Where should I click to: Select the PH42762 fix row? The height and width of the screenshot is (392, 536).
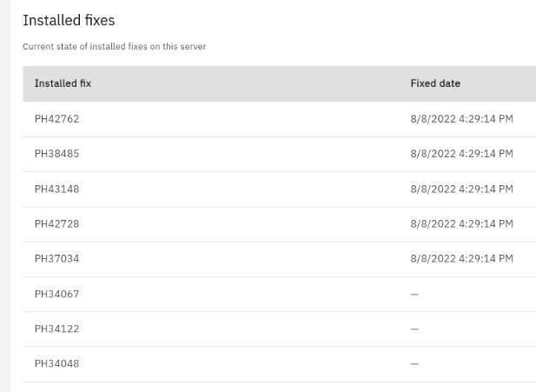coord(56,119)
